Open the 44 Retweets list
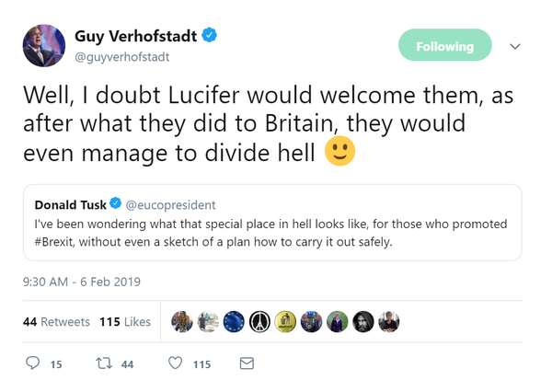Viewport: 552px width, 392px height. 56,322
